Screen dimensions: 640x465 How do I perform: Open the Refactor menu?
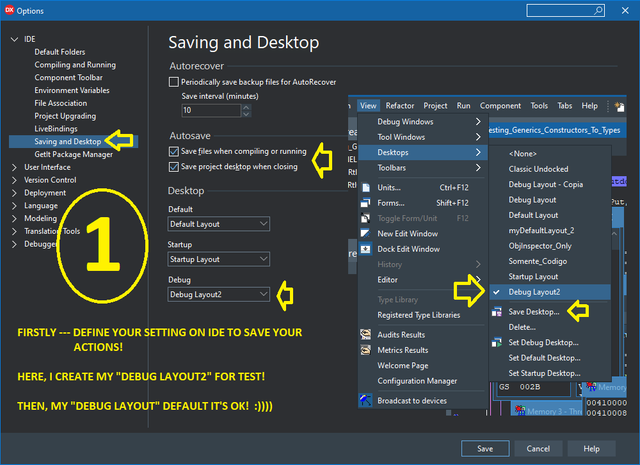point(400,106)
